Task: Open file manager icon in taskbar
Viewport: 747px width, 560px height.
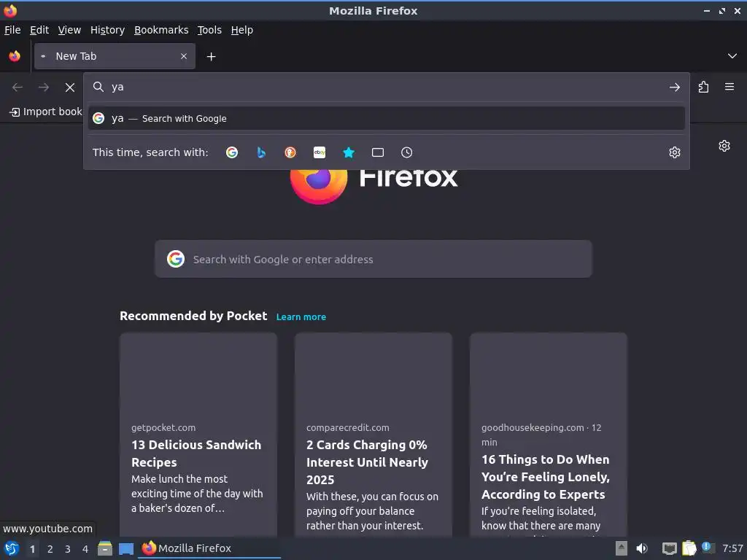Action: [105, 548]
